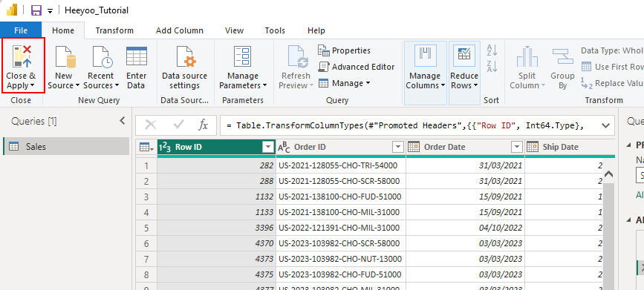644x290 pixels.
Task: Open Order ID column filter dropdown
Action: point(398,148)
